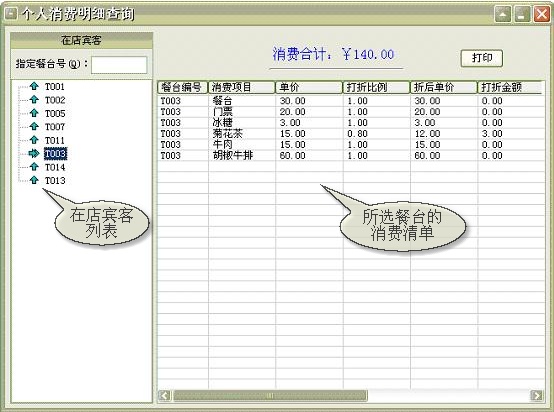The image size is (554, 412).
Task: Click the 折后单价 column header
Action: [444, 87]
